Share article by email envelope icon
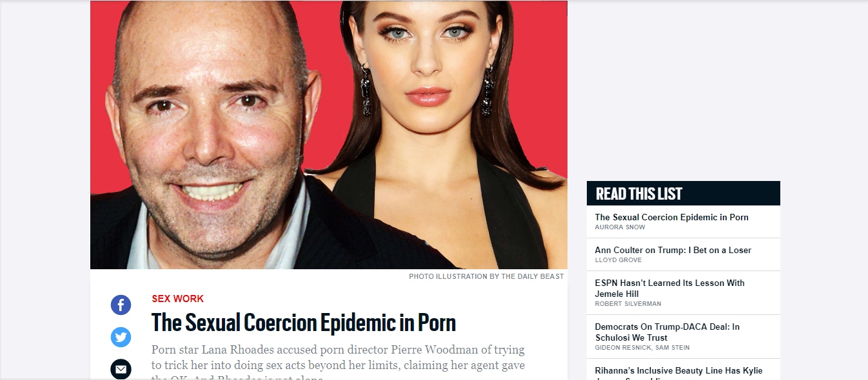The height and width of the screenshot is (380, 868). pos(121,369)
